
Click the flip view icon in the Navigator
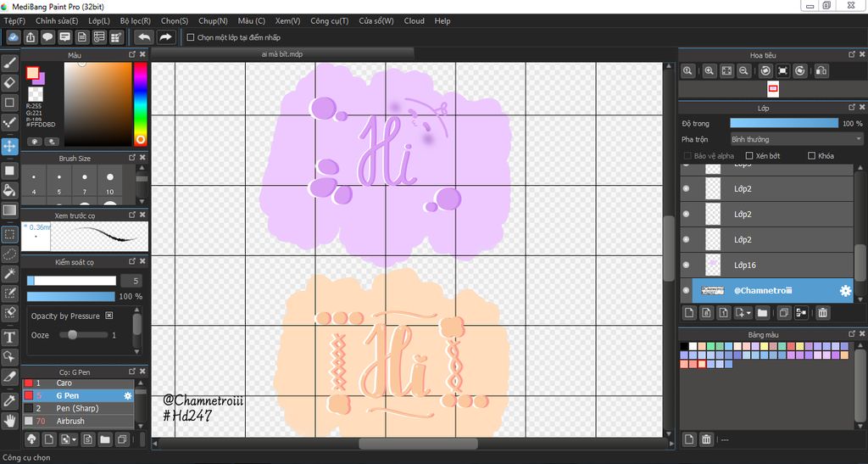[x=821, y=70]
